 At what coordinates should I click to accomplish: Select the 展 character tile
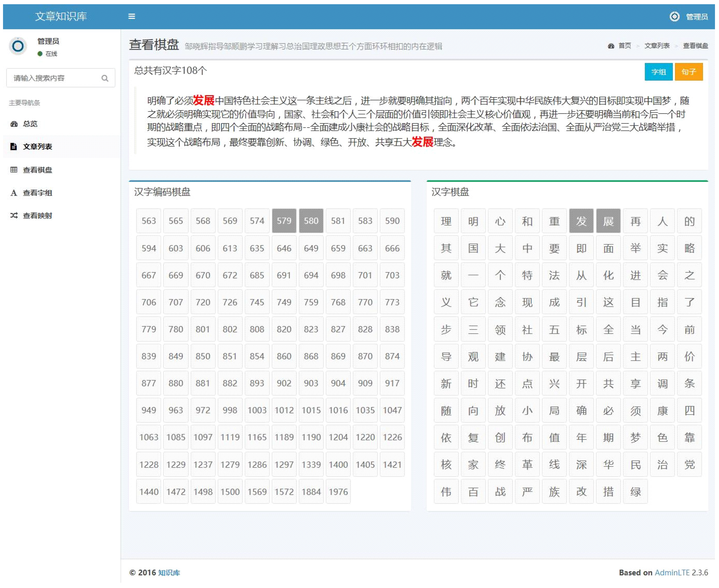[608, 221]
